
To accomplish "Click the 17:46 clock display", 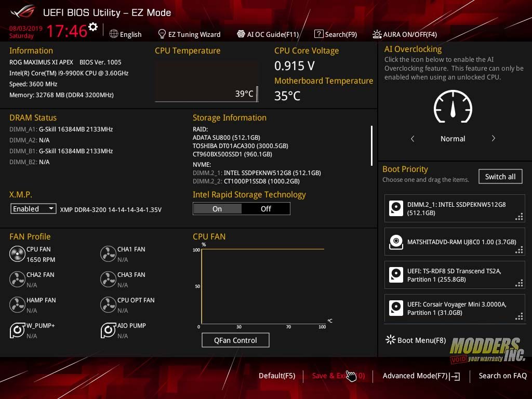I will click(67, 31).
